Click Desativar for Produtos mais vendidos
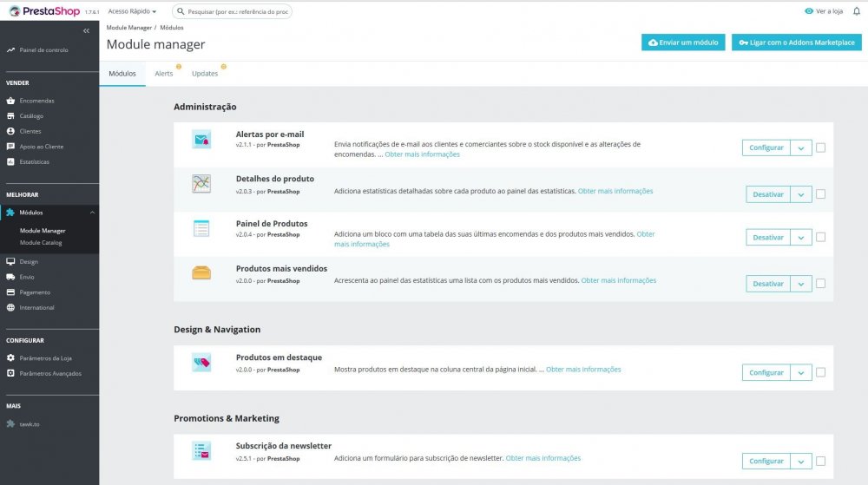The image size is (868, 485). pos(768,284)
